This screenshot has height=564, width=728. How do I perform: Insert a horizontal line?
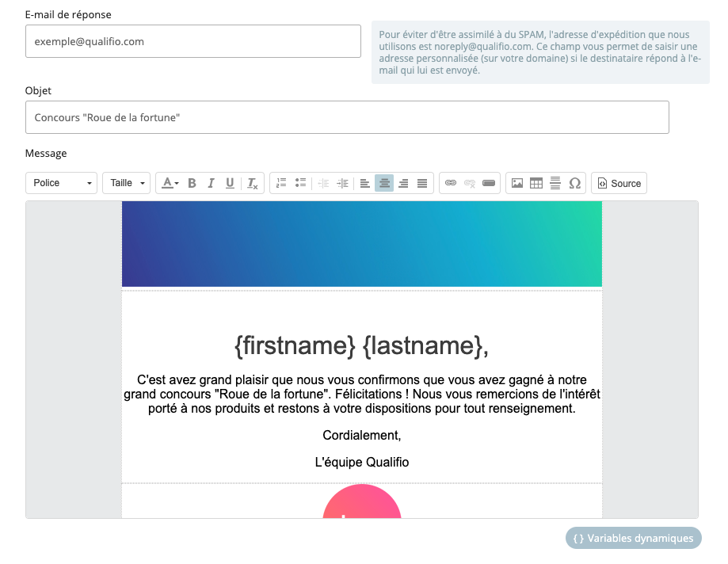555,183
